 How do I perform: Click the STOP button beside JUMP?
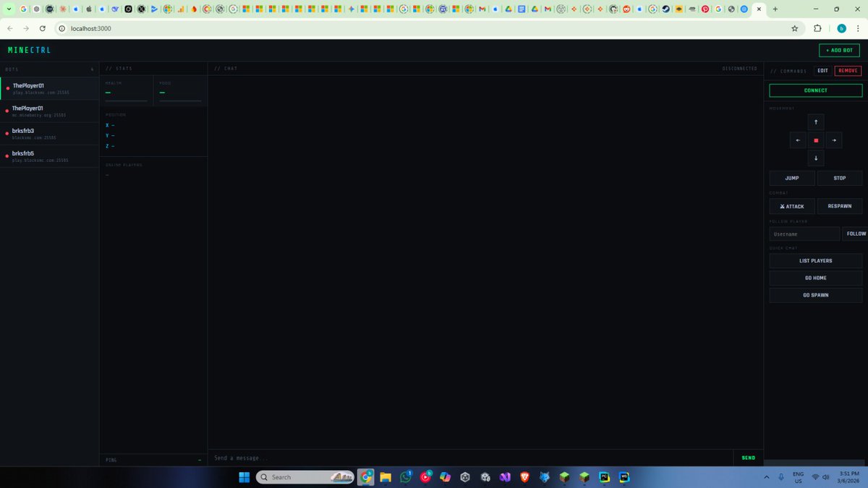click(x=840, y=178)
